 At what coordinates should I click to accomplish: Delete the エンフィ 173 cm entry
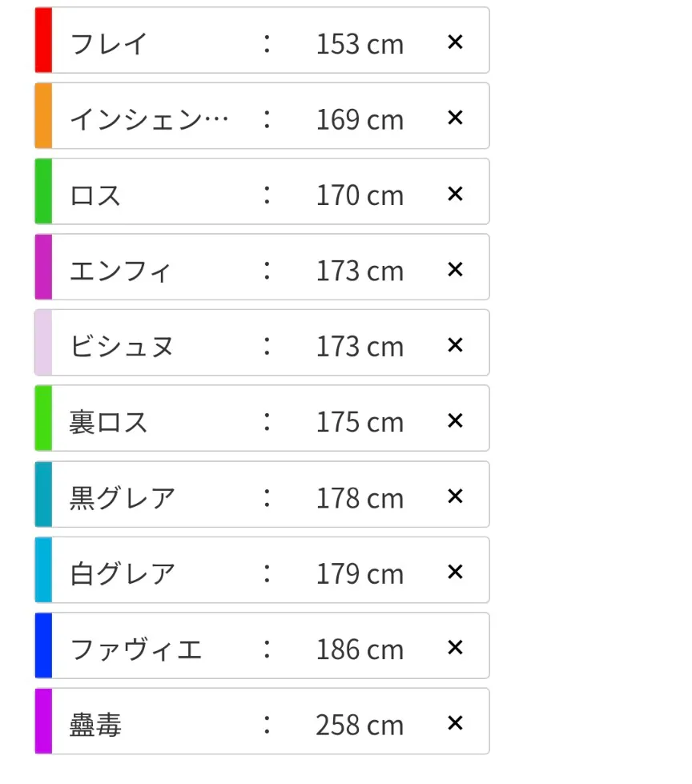coord(455,269)
